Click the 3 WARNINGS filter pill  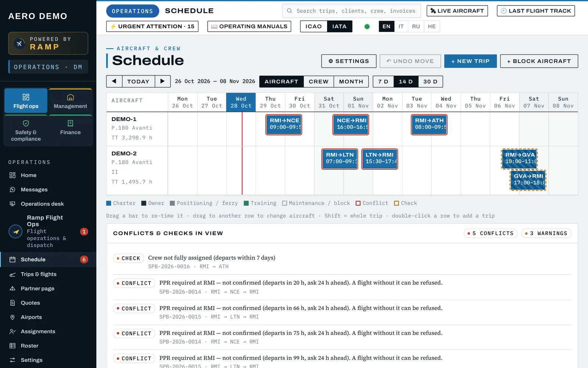546,233
